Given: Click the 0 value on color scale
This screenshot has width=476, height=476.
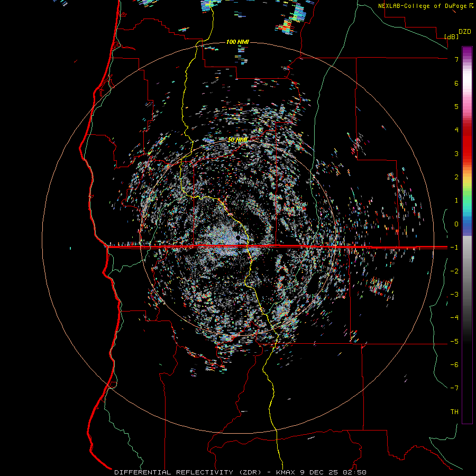Looking at the screenshot, I should (456, 224).
